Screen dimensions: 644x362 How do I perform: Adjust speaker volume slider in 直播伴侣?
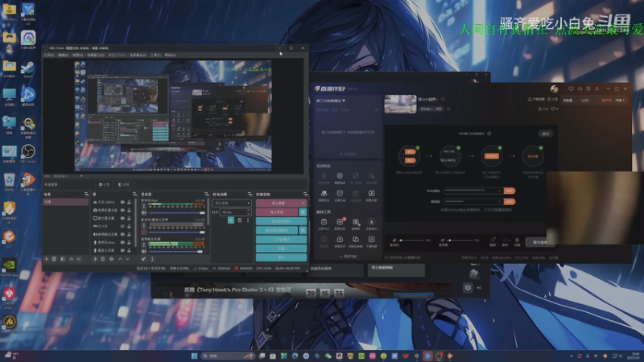(460, 240)
